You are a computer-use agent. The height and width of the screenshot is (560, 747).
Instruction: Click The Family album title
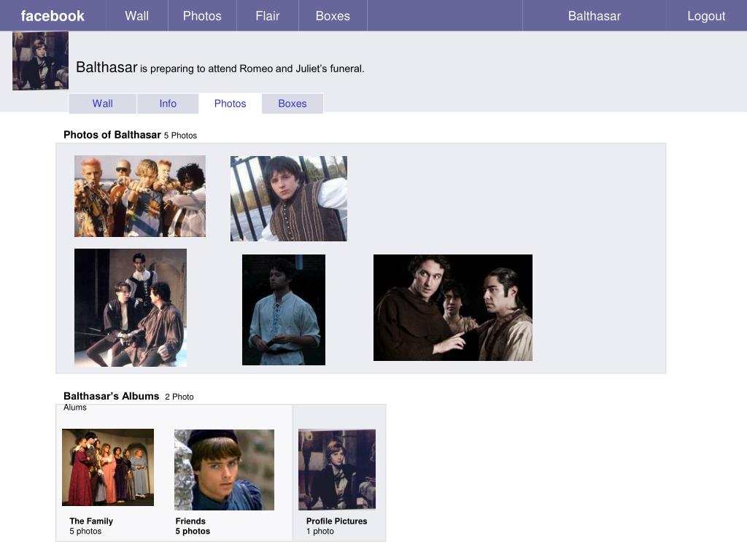(91, 521)
